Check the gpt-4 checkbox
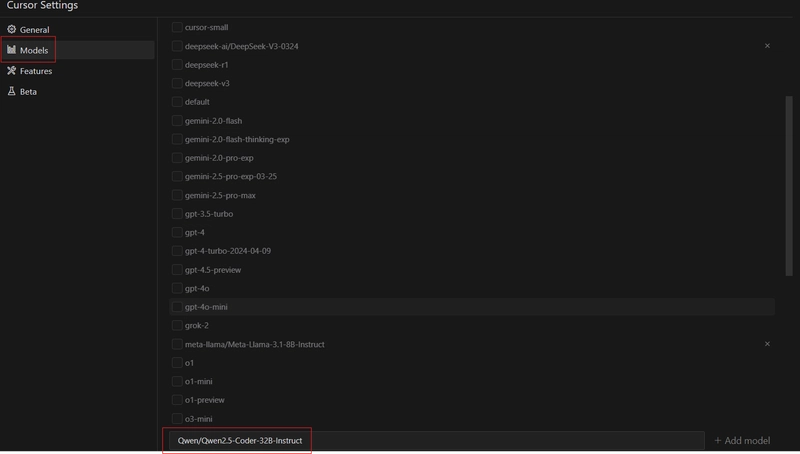 (177, 232)
